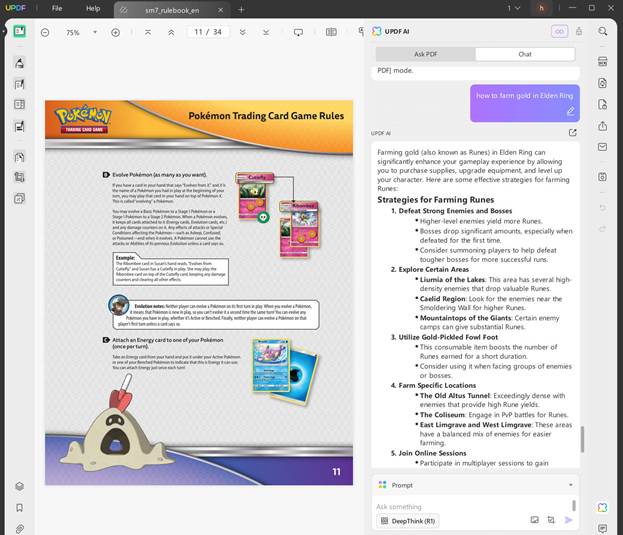Toggle DeepThink (R1) mode
The height and width of the screenshot is (535, 623).
click(408, 521)
